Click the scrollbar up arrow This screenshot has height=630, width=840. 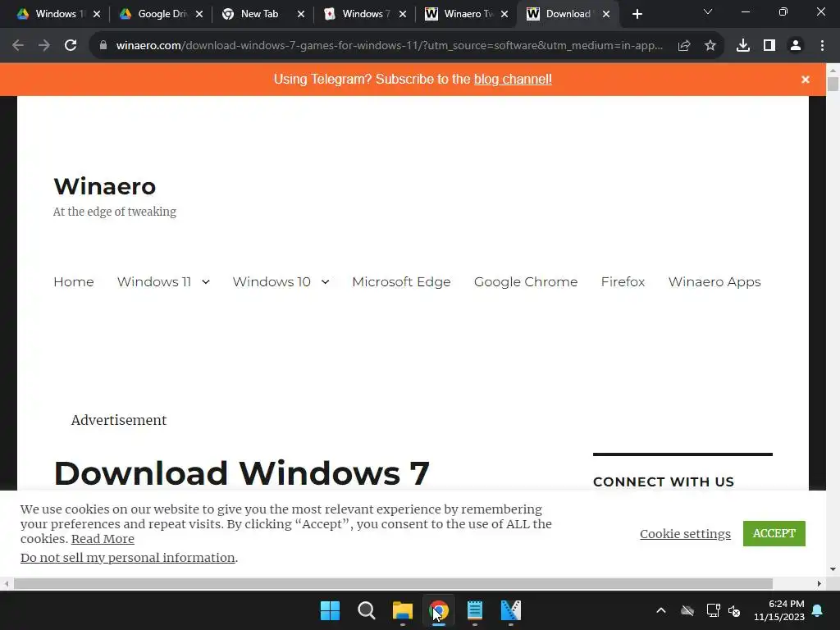coord(833,71)
